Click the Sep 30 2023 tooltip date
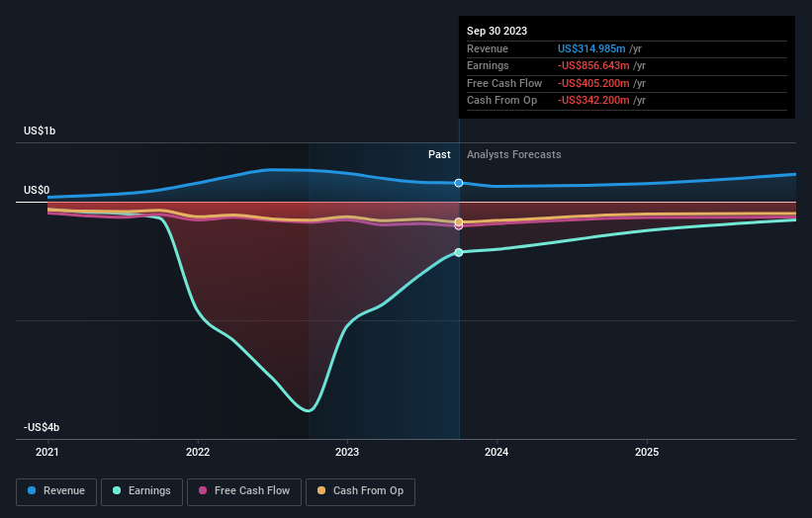This screenshot has width=812, height=518. (x=496, y=31)
